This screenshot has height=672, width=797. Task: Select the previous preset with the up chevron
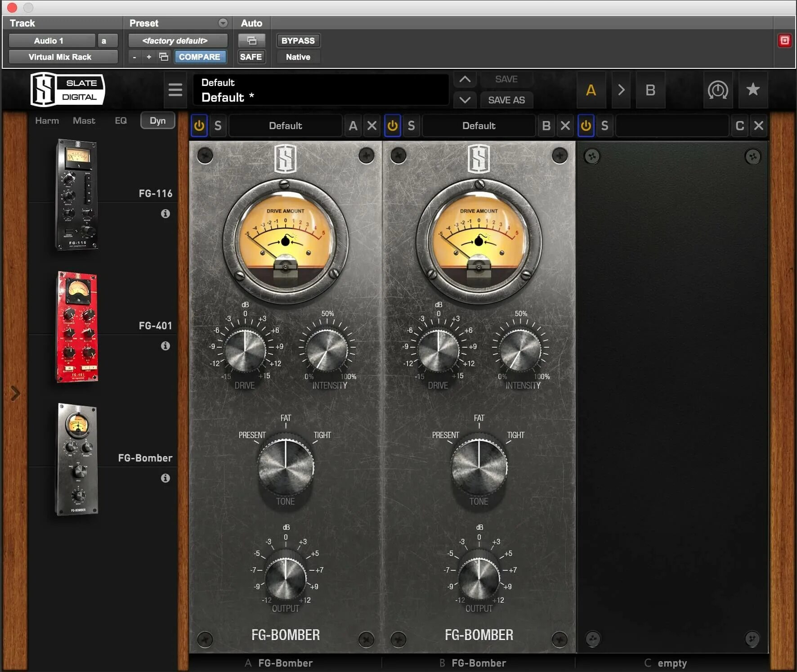click(465, 80)
